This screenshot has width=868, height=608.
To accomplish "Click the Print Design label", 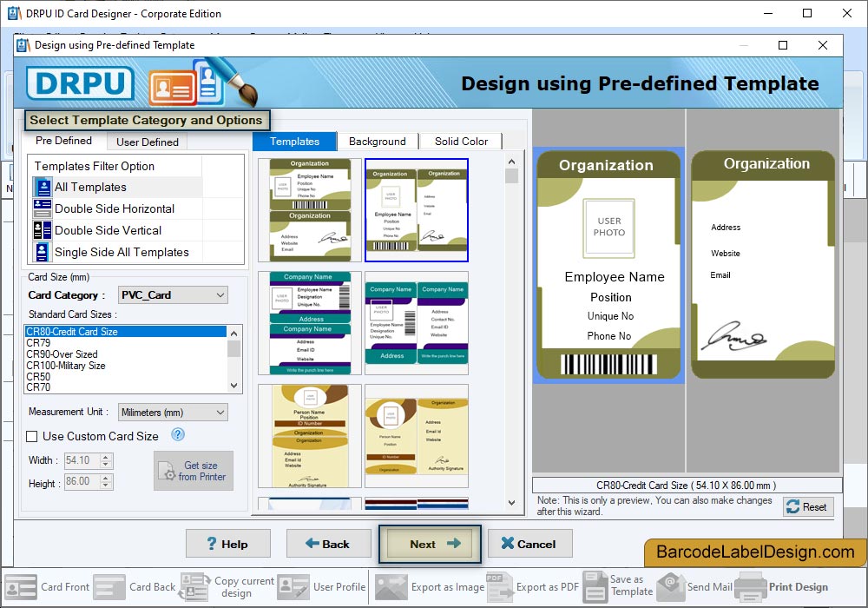I will 799,587.
